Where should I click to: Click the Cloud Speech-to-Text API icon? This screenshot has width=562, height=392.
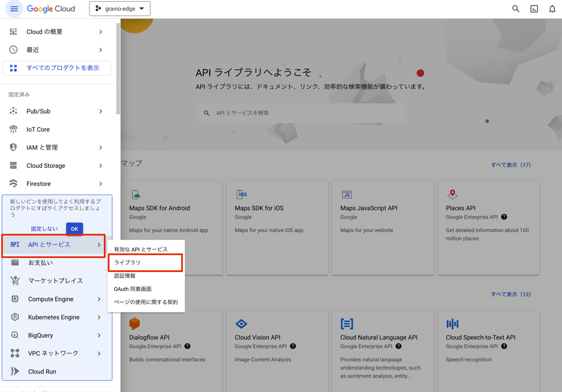click(x=452, y=324)
